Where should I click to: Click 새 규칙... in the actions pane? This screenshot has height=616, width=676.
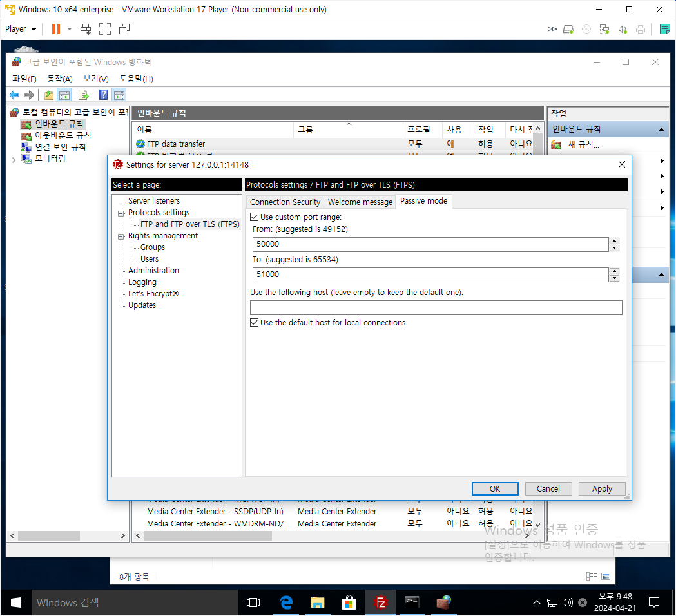(583, 145)
